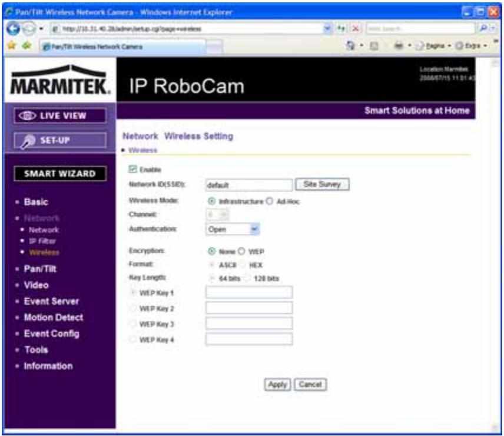This screenshot has height=436, width=504.
Task: Click the SET-UP button
Action: click(60, 140)
